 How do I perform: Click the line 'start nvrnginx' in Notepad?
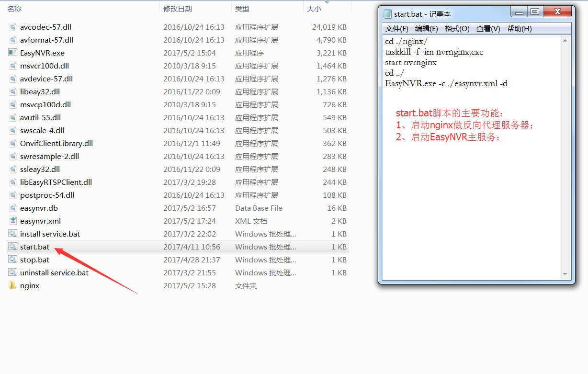(411, 62)
